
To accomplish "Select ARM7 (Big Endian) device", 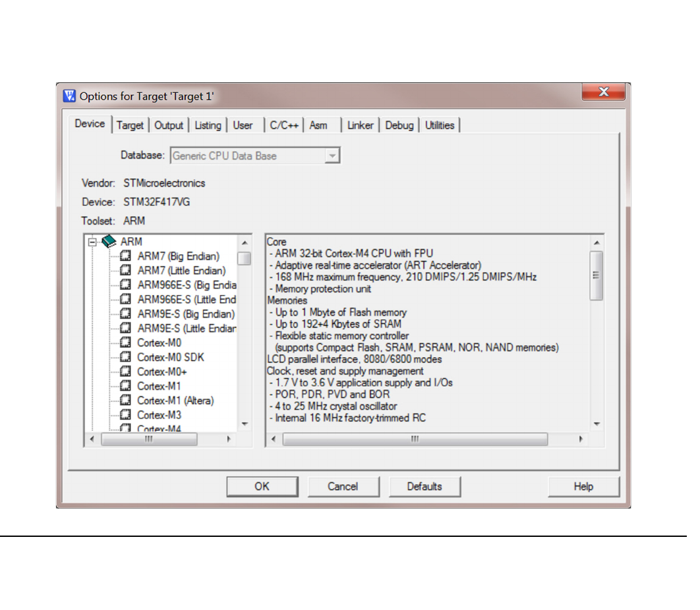I will (179, 256).
